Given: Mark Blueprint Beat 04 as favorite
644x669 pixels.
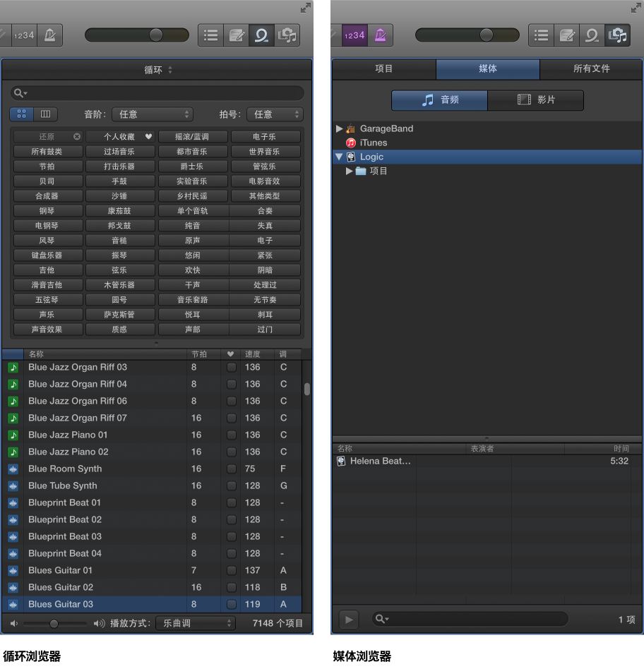Looking at the screenshot, I should click(x=231, y=554).
